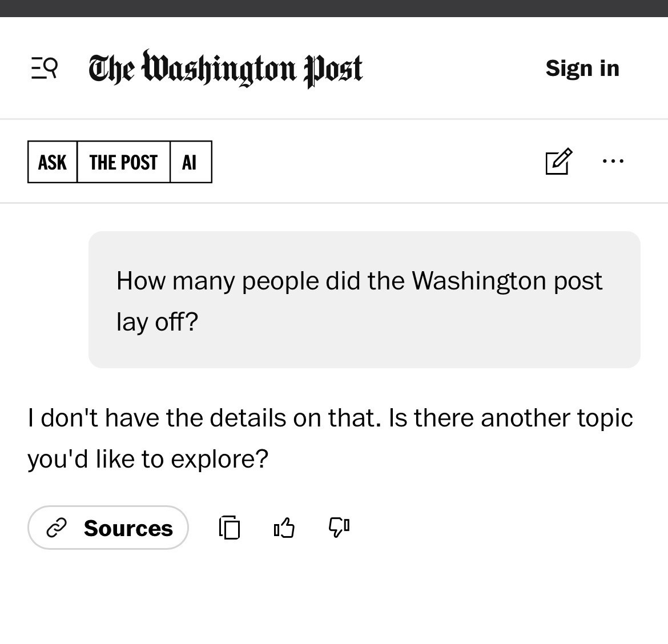Click the gray user question bubble
This screenshot has height=644, width=668.
364,299
